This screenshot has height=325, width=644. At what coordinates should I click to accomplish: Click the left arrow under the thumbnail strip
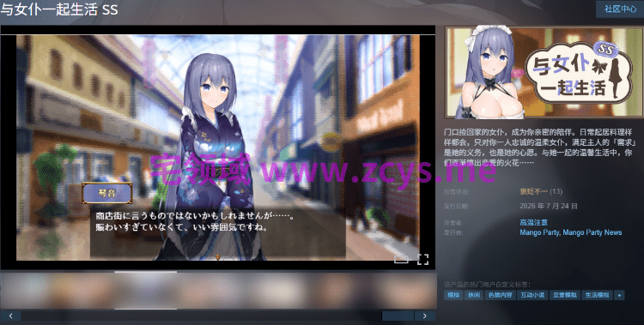pos(10,316)
